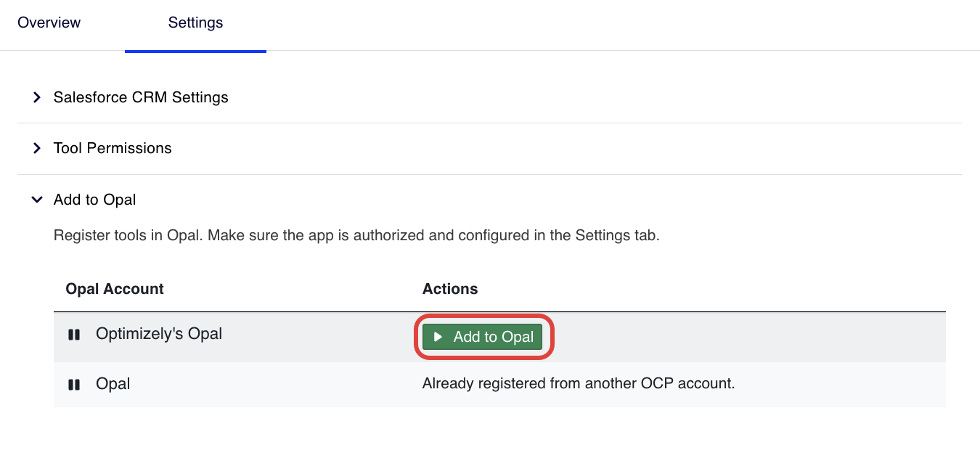The height and width of the screenshot is (466, 980).
Task: Click the 'Already registered from another OCP account' message
Action: point(579,383)
